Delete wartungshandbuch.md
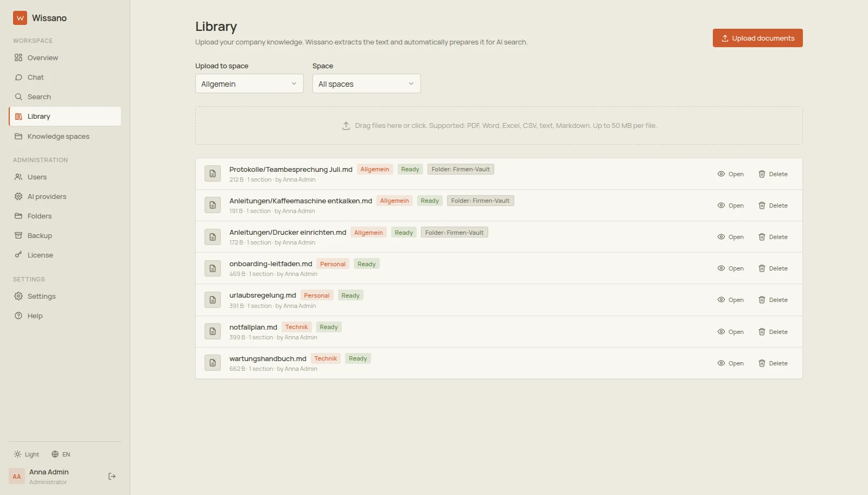The width and height of the screenshot is (868, 495). pyautogui.click(x=773, y=363)
